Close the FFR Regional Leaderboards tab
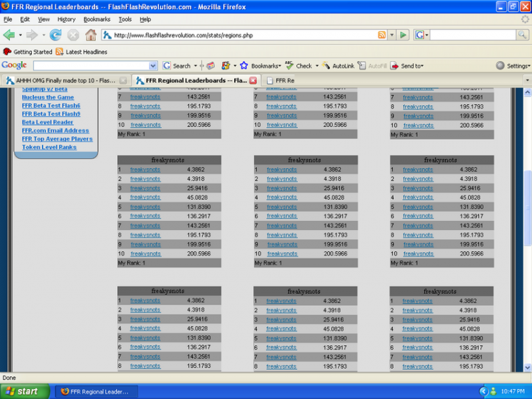The image size is (532, 399). click(x=253, y=80)
